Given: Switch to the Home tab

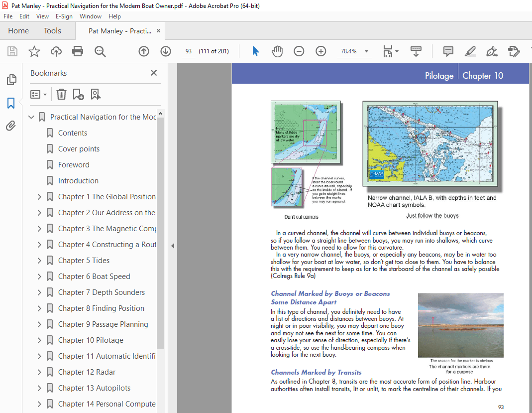Looking at the screenshot, I should coord(18,30).
